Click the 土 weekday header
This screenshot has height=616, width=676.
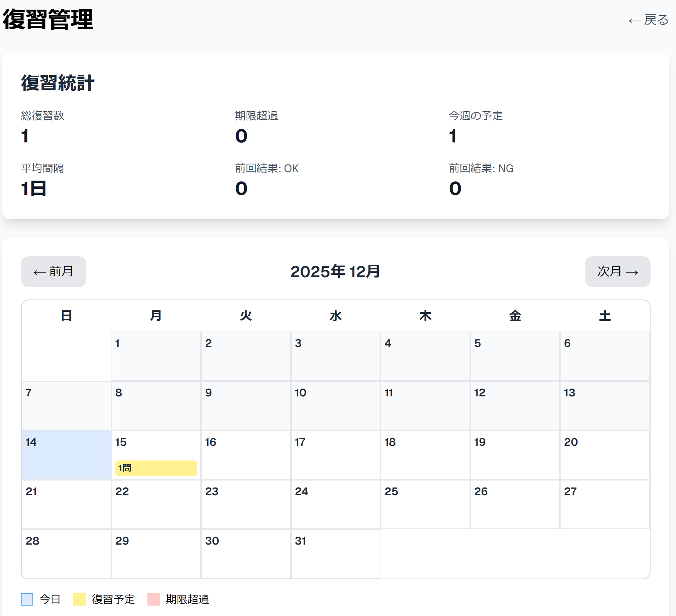605,316
